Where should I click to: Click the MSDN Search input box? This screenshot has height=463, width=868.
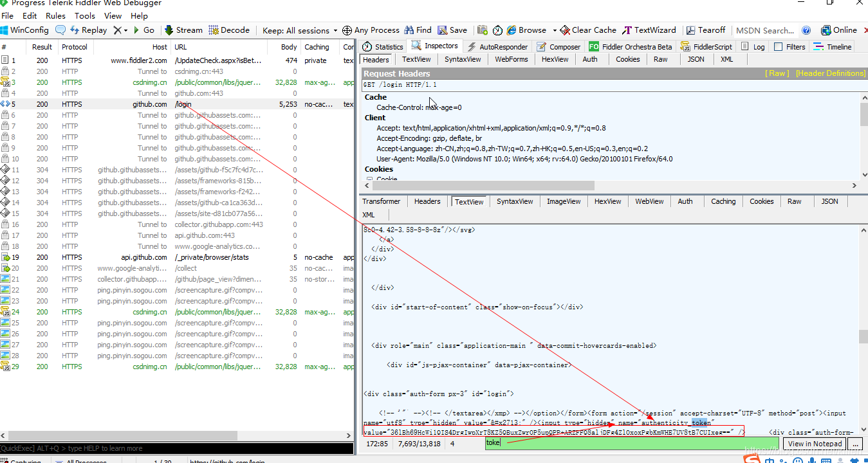(766, 30)
